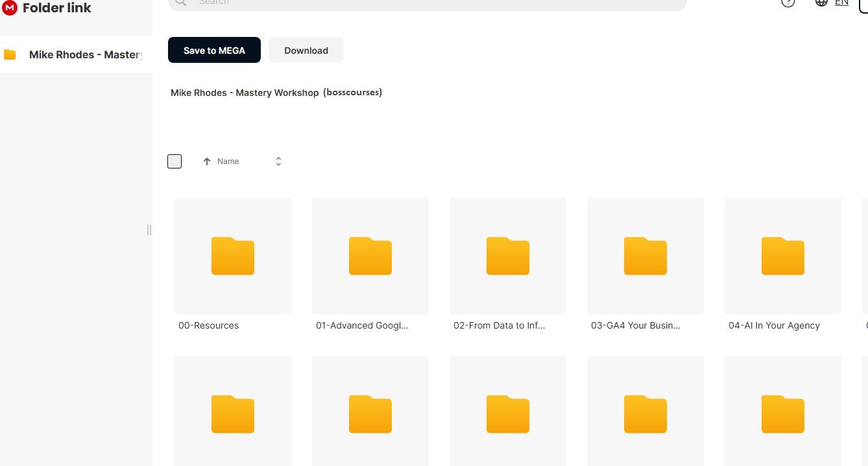Open the EN language selector
This screenshot has width=868, height=466.
point(841,3)
